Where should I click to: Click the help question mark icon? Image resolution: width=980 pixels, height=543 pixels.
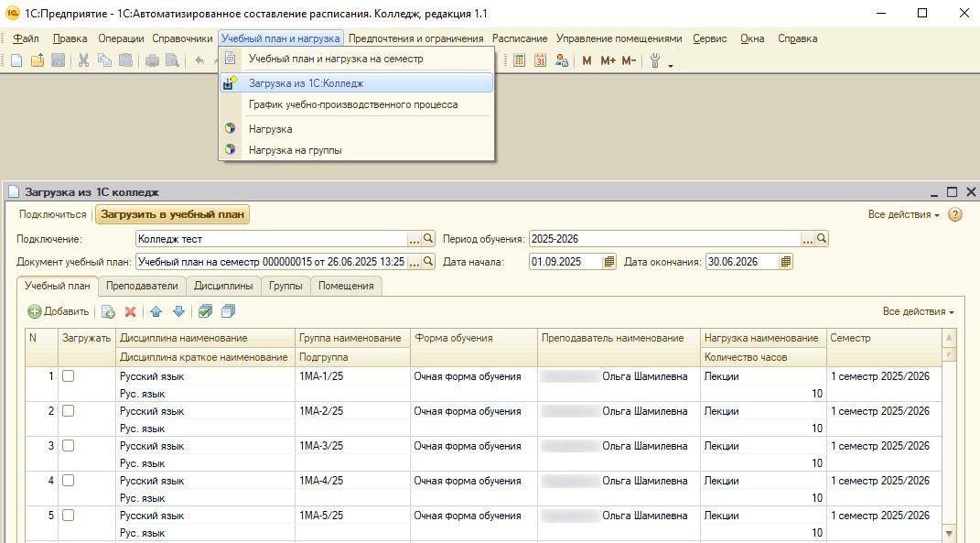coord(955,214)
